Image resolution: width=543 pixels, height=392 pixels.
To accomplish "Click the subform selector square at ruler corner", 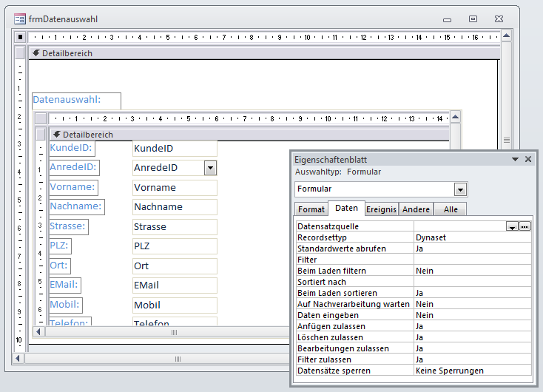I will 40,118.
